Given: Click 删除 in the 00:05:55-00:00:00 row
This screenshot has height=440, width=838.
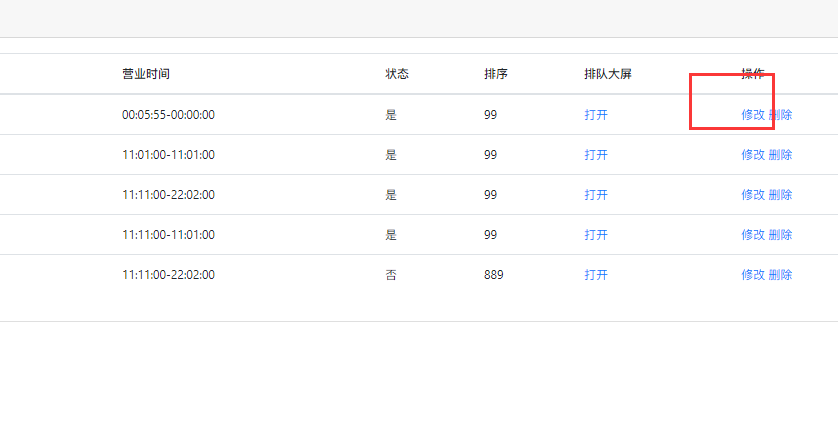Looking at the screenshot, I should point(780,114).
